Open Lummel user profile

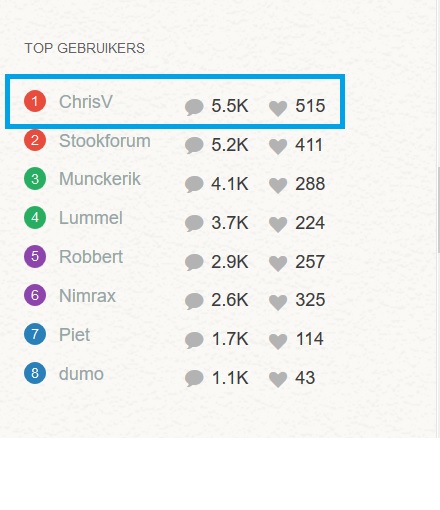click(x=91, y=218)
